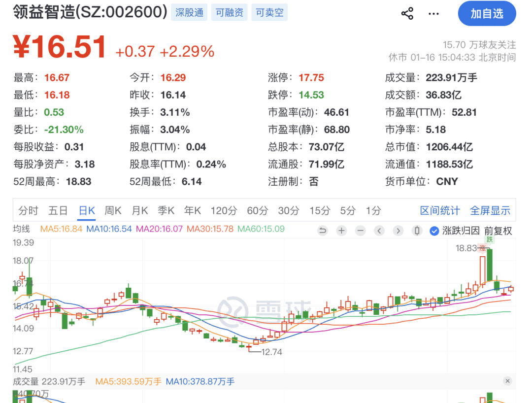Open the three-dot more options menu
This screenshot has height=403, width=532.
point(433,13)
